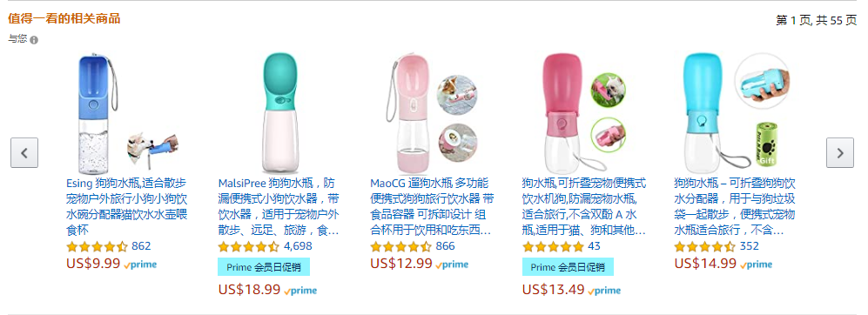
Task: Open the 狗狗水瓶 – 可折叠狗狗饮水分配器 title
Action: point(735,206)
